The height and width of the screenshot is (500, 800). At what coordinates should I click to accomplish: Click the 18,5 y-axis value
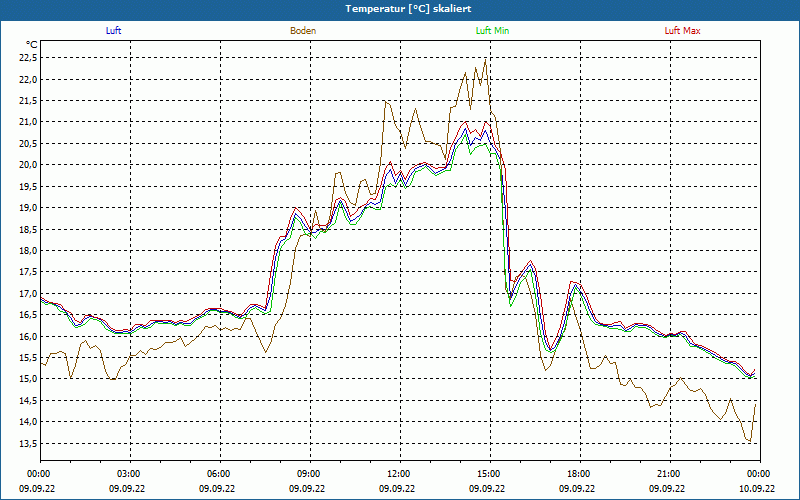click(x=27, y=229)
